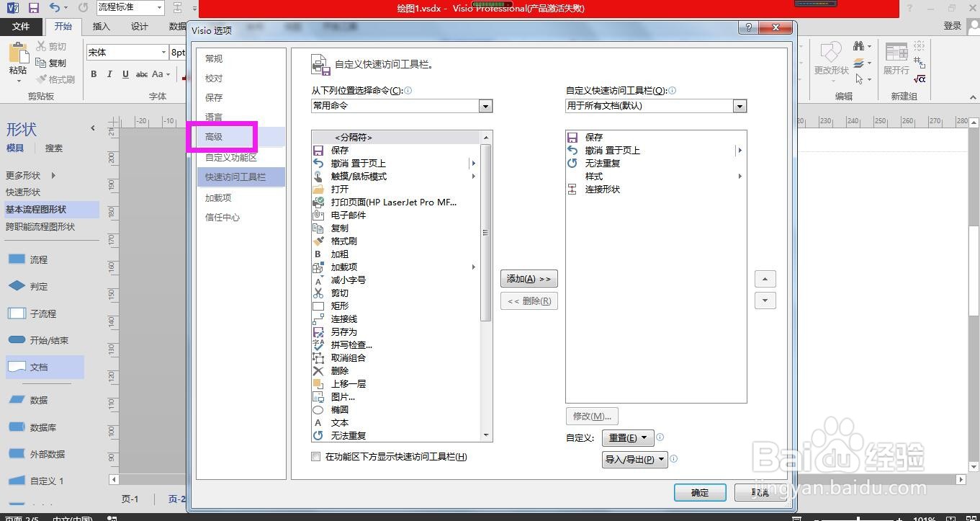This screenshot has height=521, width=980.
Task: Toggle strikethrough abc in the ribbon
Action: coord(142,74)
